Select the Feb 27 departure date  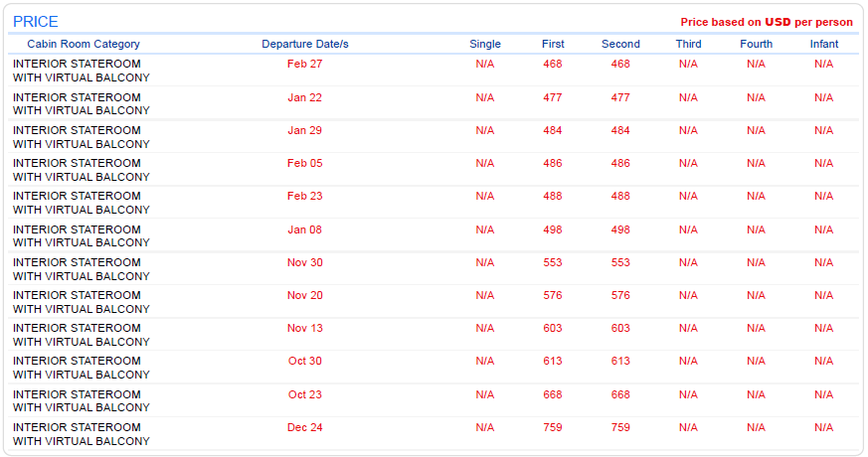[x=304, y=64]
